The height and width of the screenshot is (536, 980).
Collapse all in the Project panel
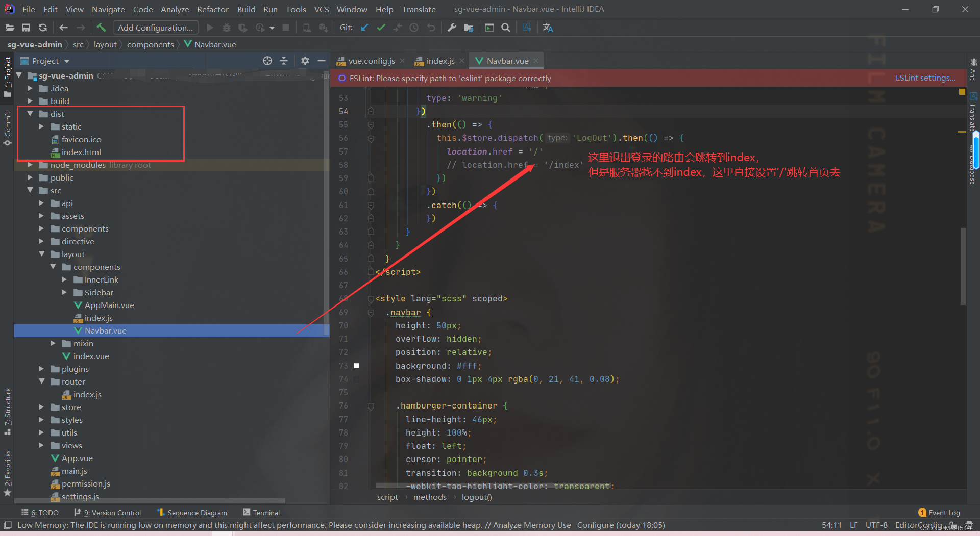coord(284,61)
